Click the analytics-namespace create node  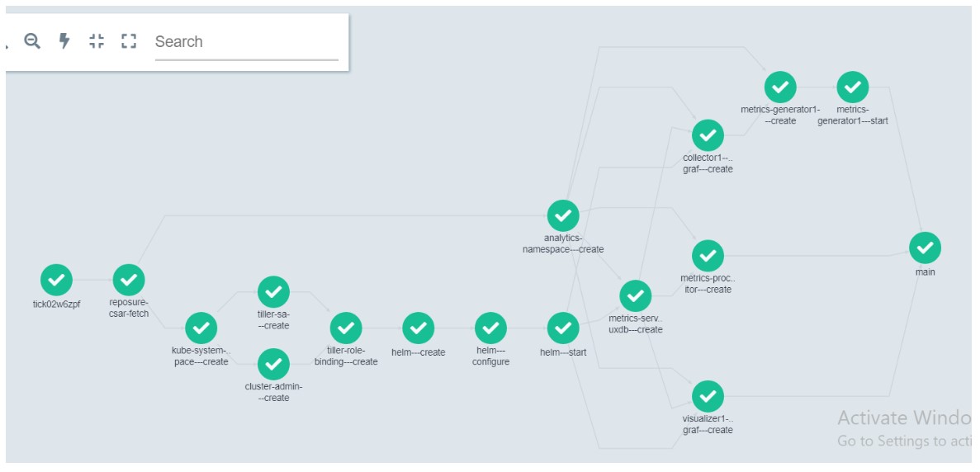(x=563, y=215)
